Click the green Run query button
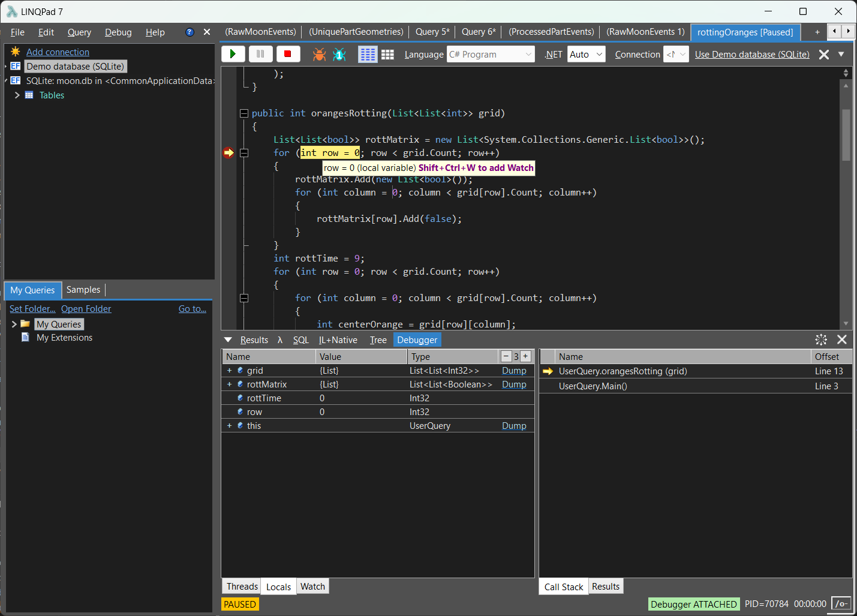The image size is (857, 616). pos(233,54)
